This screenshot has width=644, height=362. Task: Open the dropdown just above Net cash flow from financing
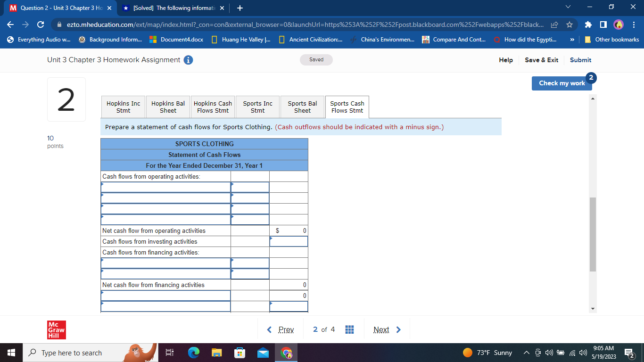coord(166,274)
